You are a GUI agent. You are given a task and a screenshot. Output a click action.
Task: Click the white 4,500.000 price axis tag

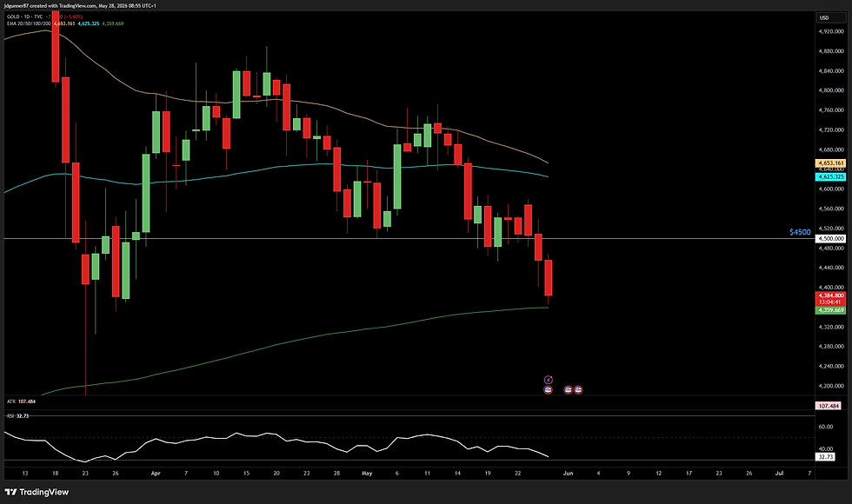click(x=831, y=238)
